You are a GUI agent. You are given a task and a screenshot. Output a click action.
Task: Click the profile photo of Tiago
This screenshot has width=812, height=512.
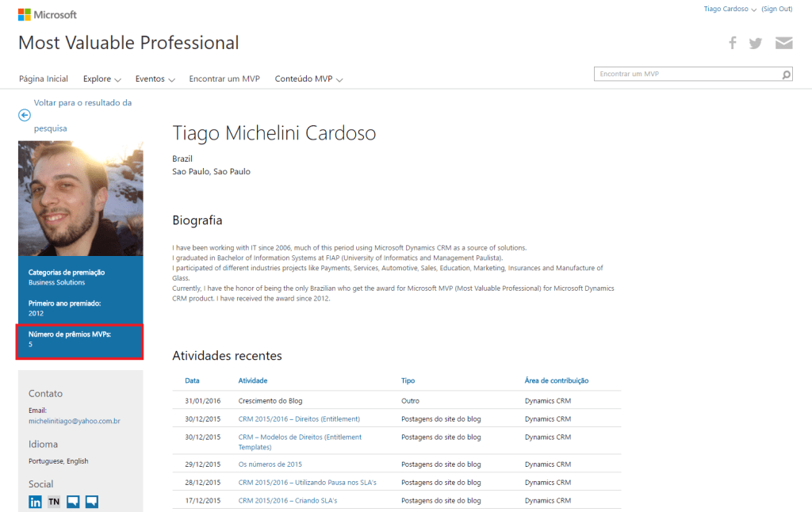pyautogui.click(x=80, y=198)
